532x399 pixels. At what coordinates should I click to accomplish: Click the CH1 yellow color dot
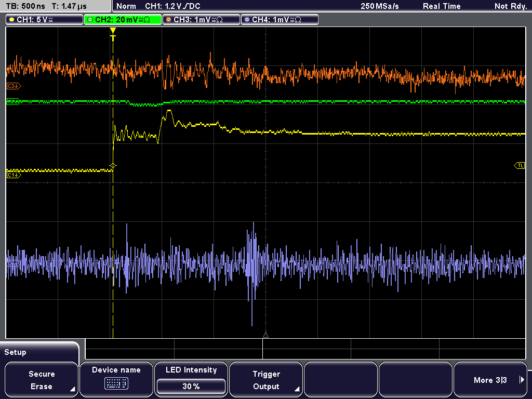pyautogui.click(x=12, y=20)
